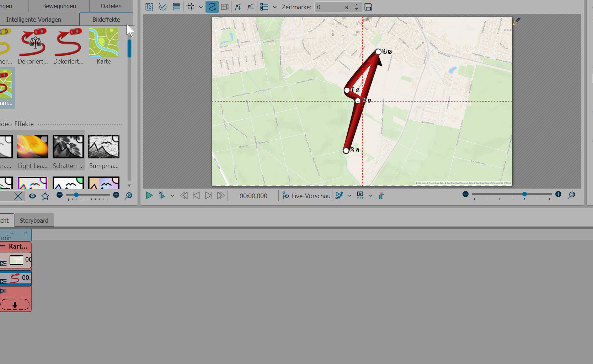Image resolution: width=593 pixels, height=364 pixels.
Task: Click the camera pan tool icon
Action: pyautogui.click(x=225, y=7)
